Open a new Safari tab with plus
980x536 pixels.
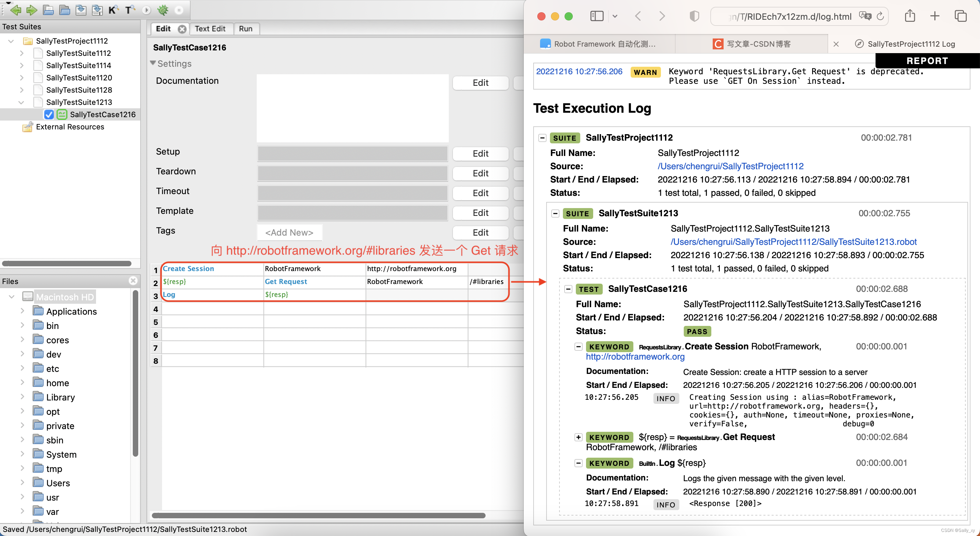(935, 16)
